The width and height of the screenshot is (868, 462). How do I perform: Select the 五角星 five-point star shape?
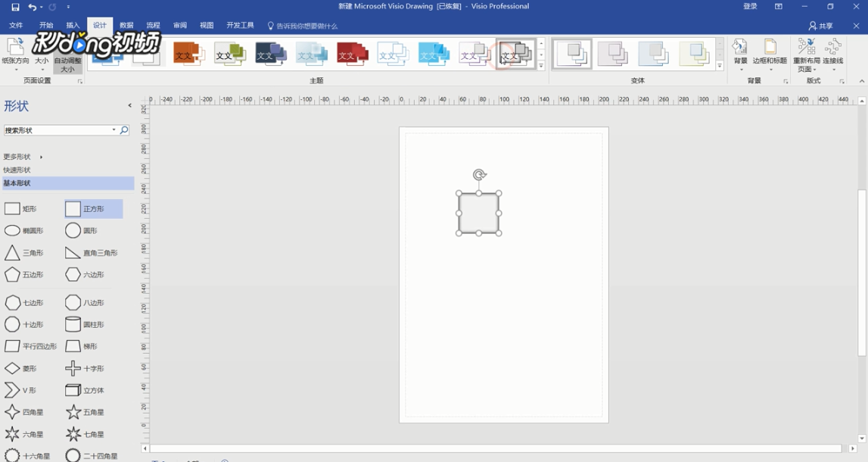[x=85, y=412]
